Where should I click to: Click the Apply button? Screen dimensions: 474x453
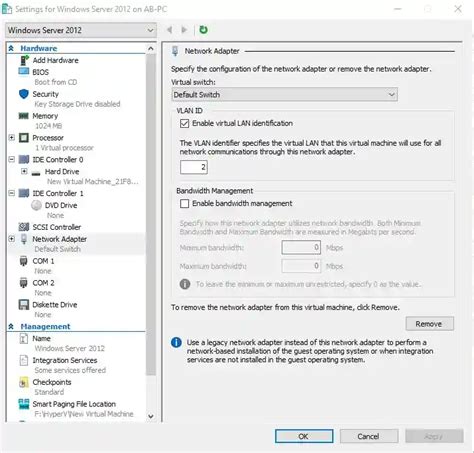pos(434,436)
